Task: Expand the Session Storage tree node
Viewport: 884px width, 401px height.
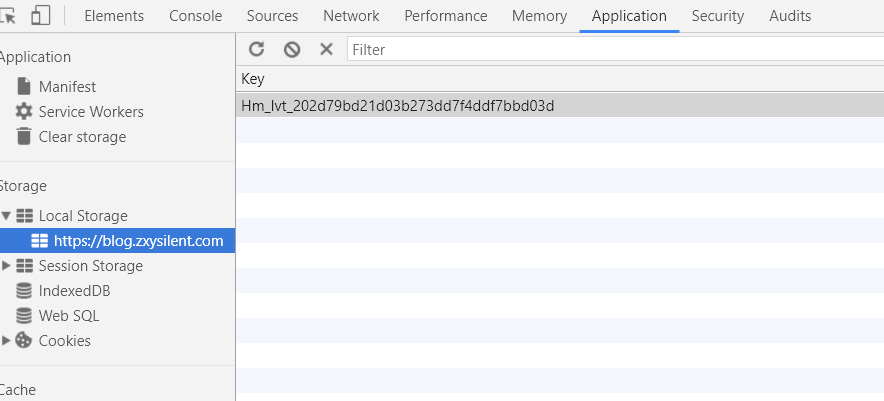Action: point(7,266)
